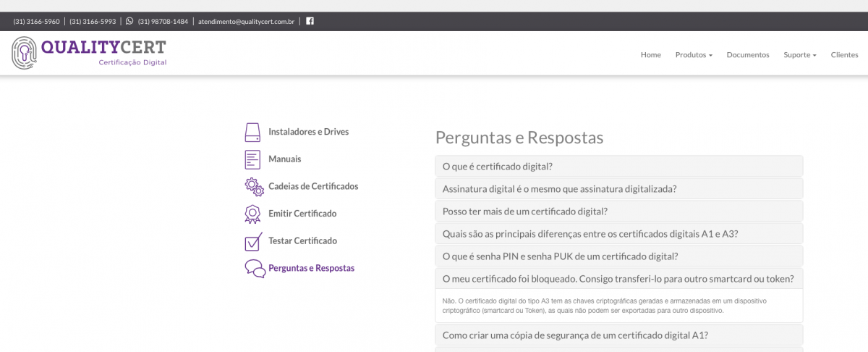
Task: Click the Emitir Certificado ribbon icon
Action: click(x=252, y=214)
